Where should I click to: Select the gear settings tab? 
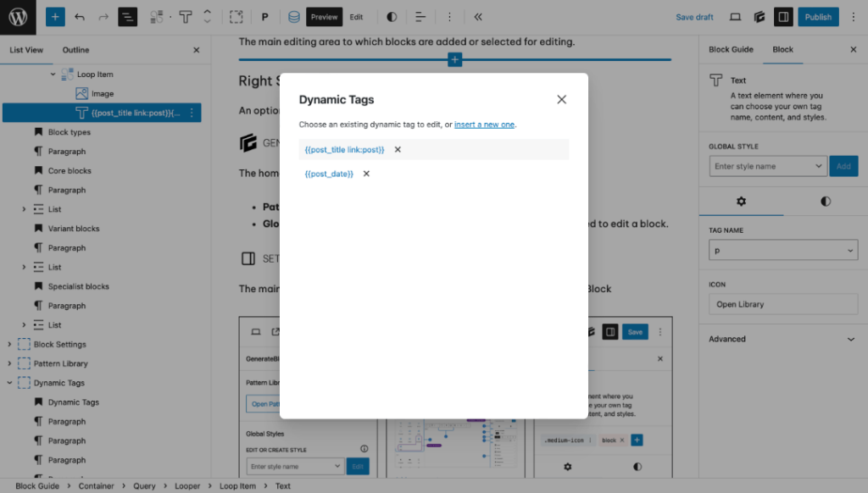pyautogui.click(x=741, y=202)
